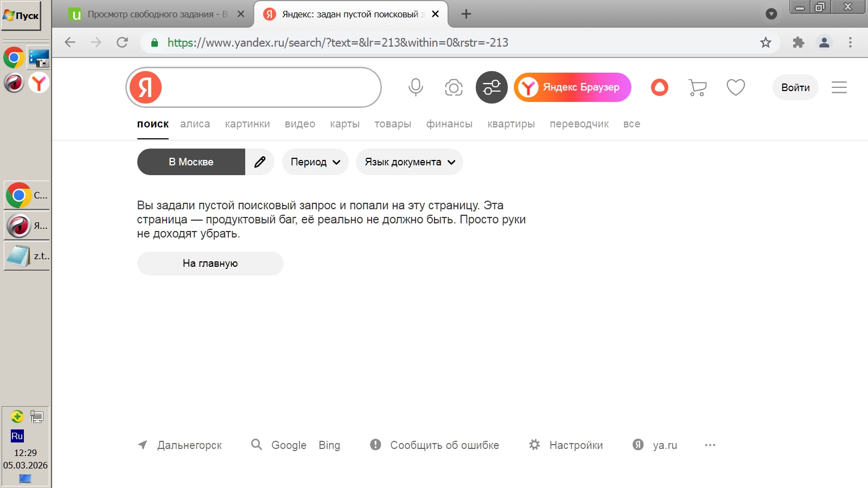Expand the Язык документа dropdown
The height and width of the screenshot is (488, 868).
click(x=410, y=162)
